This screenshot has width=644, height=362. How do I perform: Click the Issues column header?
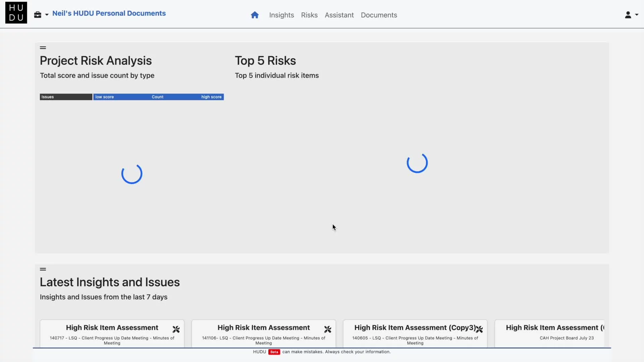pyautogui.click(x=66, y=97)
